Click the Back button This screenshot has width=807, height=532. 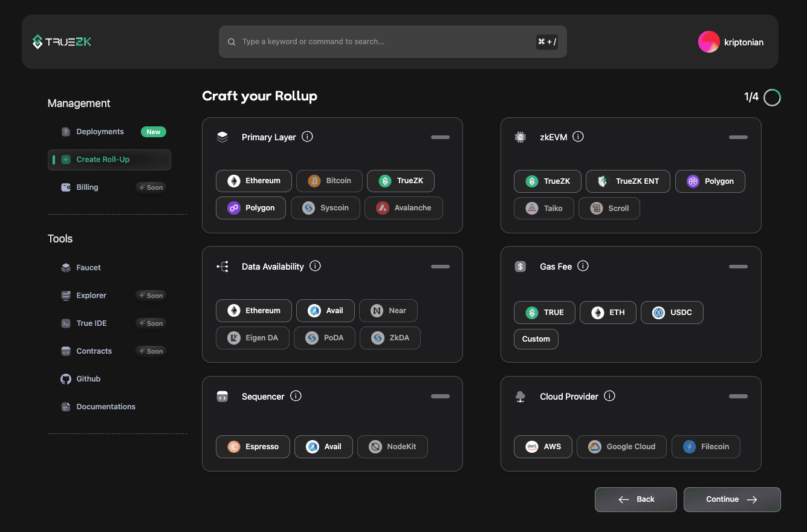(636, 499)
